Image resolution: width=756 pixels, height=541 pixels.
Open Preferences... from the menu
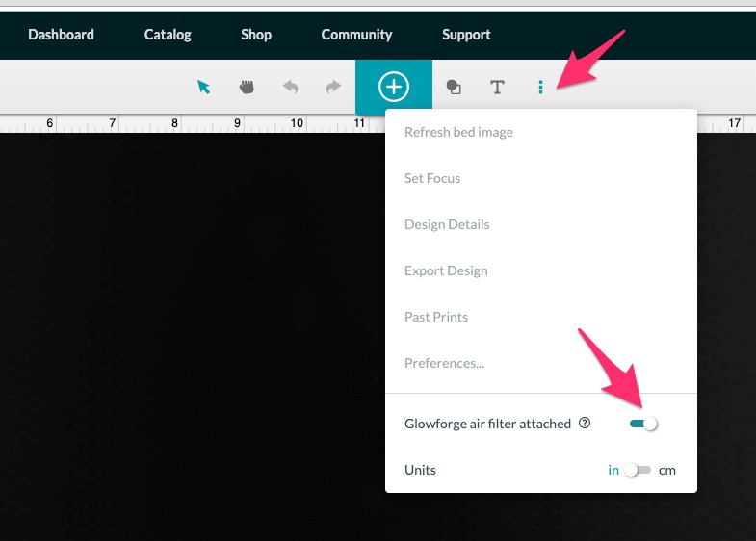444,363
